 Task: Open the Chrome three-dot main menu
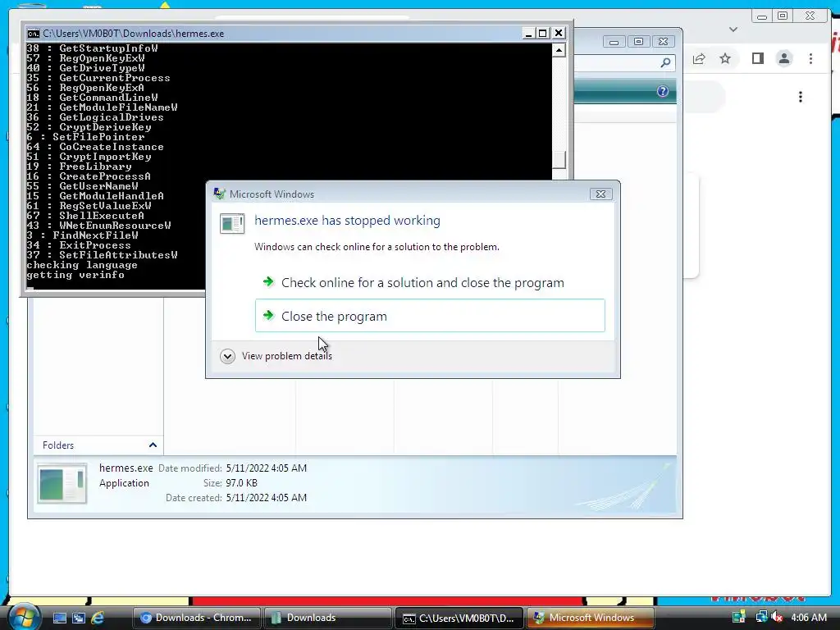(810, 58)
